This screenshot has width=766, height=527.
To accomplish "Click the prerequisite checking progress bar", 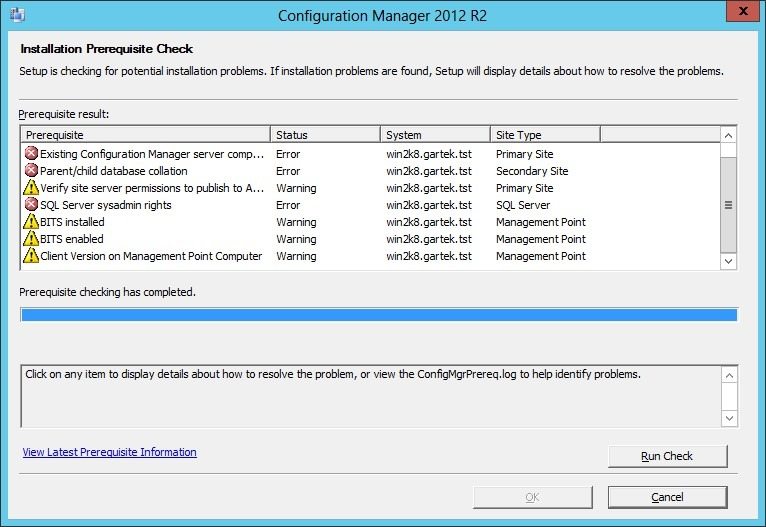I will click(379, 315).
